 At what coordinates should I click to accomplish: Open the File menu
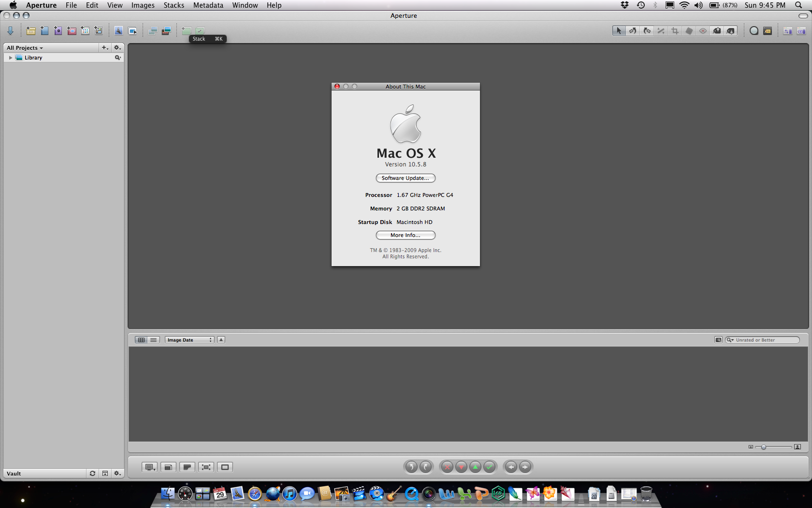coord(71,5)
